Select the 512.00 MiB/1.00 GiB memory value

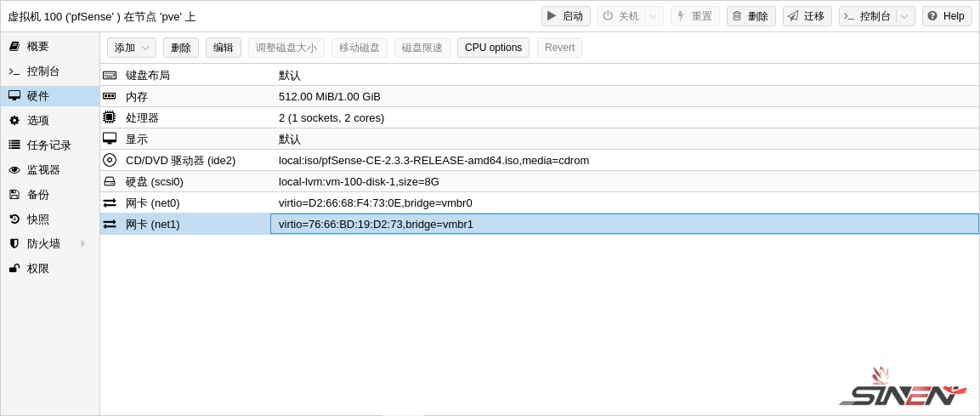(330, 96)
